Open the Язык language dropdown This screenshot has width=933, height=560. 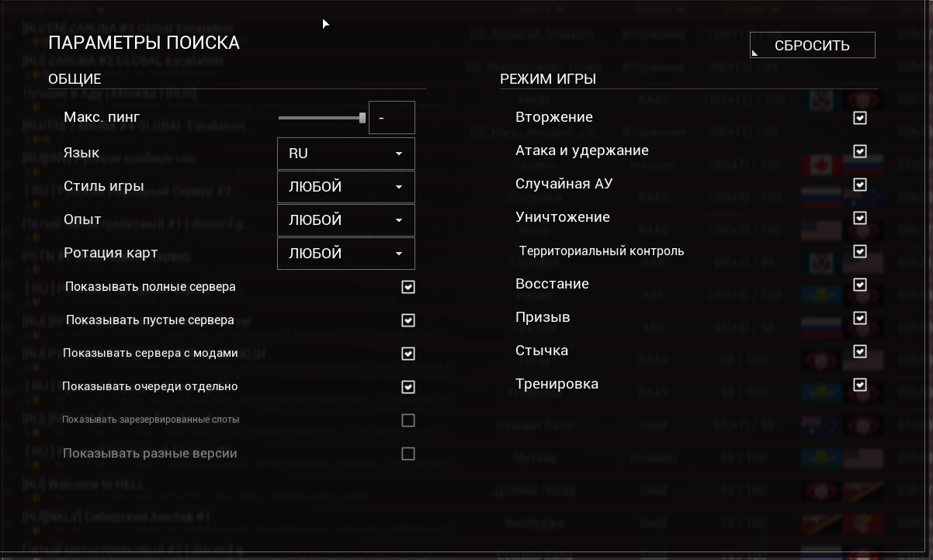[346, 154]
